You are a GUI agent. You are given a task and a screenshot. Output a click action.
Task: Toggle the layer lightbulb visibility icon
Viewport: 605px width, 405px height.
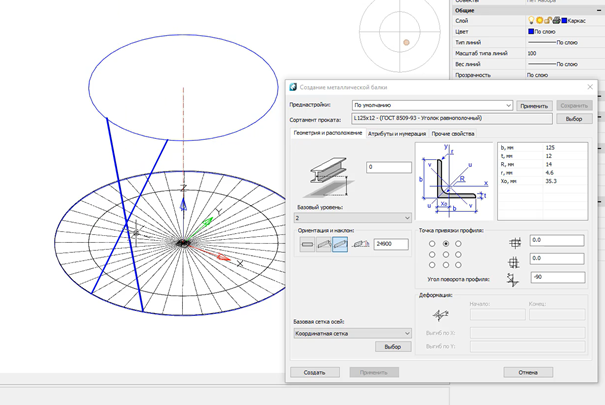[x=531, y=20]
